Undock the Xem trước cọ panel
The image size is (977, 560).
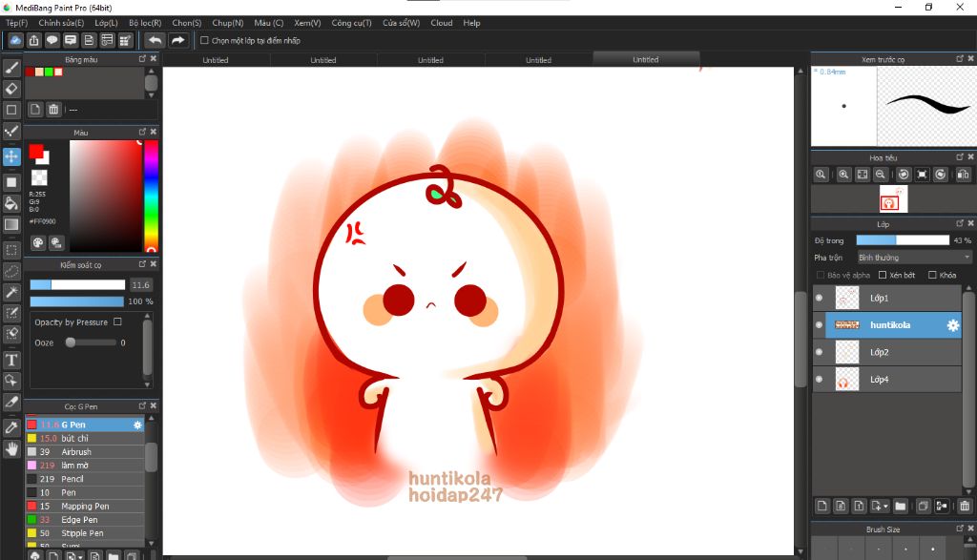[x=960, y=58]
